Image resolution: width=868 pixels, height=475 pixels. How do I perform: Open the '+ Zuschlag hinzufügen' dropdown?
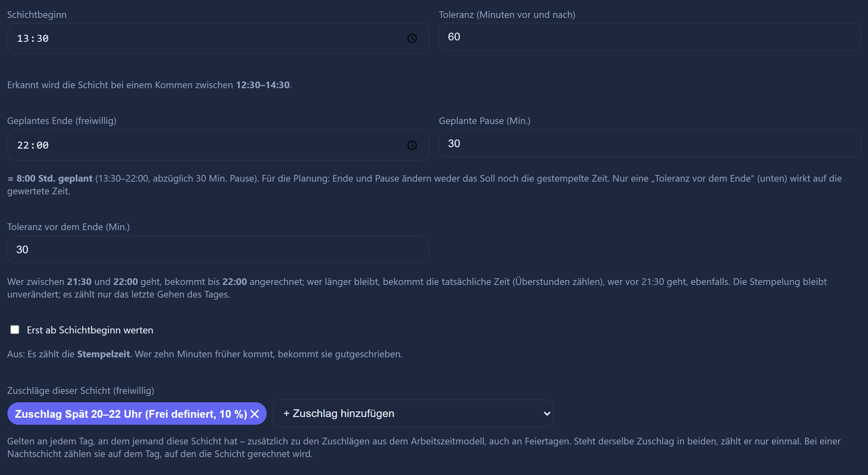[x=413, y=414]
